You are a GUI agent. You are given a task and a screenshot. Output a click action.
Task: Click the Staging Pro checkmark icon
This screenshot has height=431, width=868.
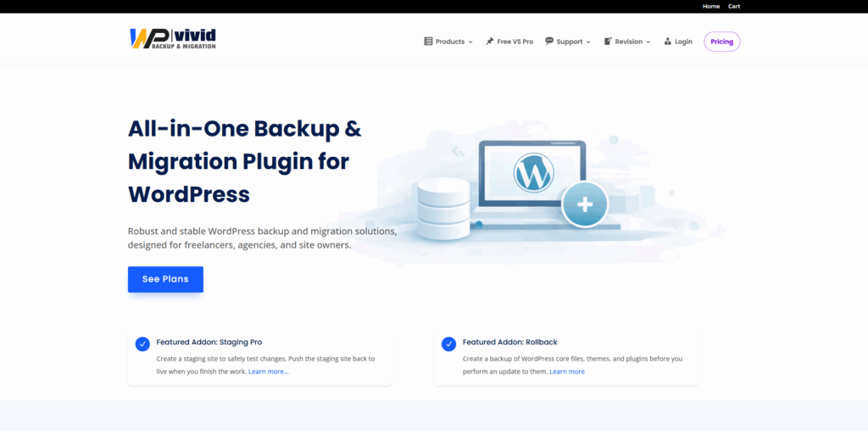tap(142, 344)
